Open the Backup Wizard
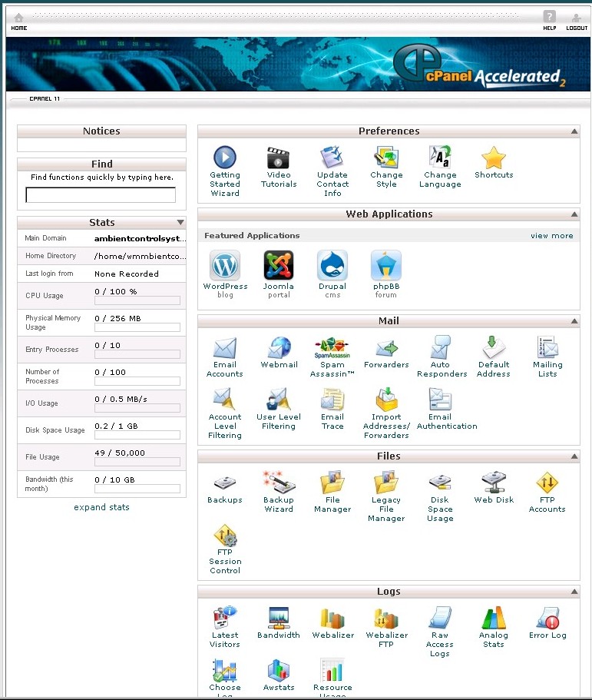Screen dimensions: 592x700 279,493
